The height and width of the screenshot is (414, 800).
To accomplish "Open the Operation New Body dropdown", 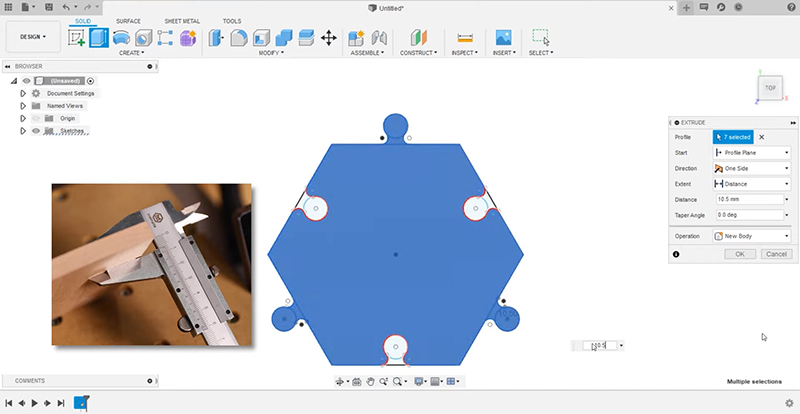I will click(751, 236).
